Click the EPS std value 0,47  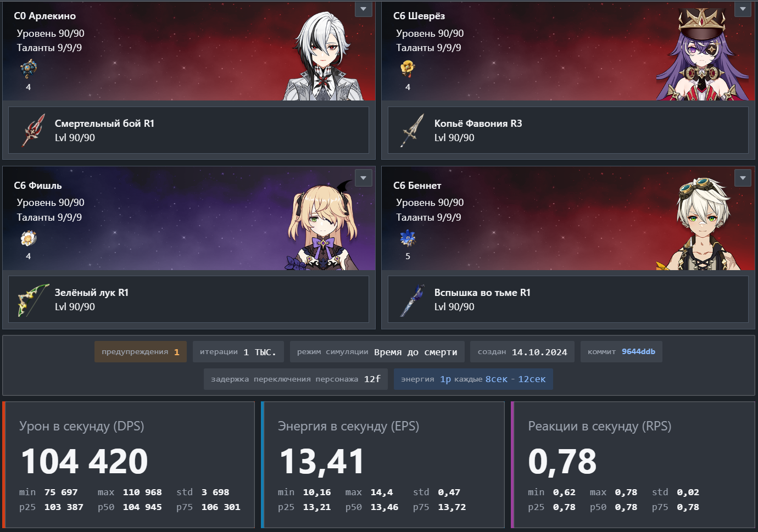pos(449,492)
